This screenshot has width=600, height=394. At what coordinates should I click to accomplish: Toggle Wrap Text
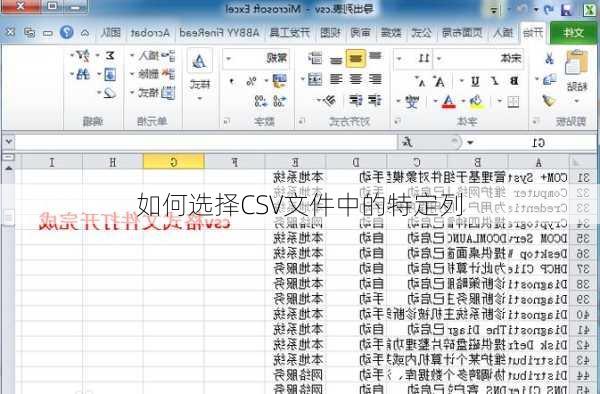(x=315, y=58)
